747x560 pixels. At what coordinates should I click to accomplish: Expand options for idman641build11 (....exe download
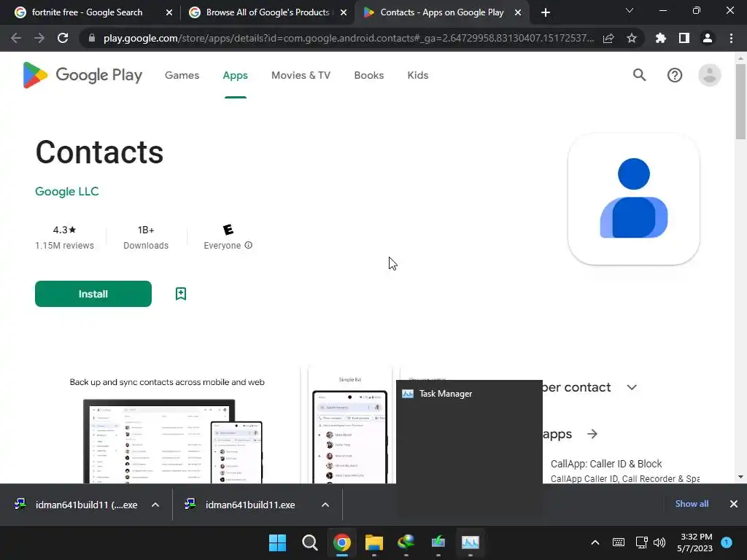click(x=155, y=505)
